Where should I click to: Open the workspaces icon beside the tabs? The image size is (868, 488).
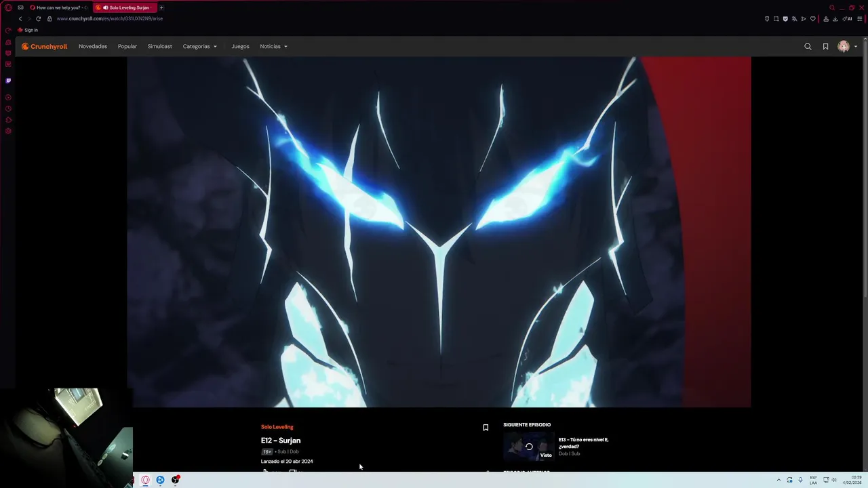[x=20, y=7]
